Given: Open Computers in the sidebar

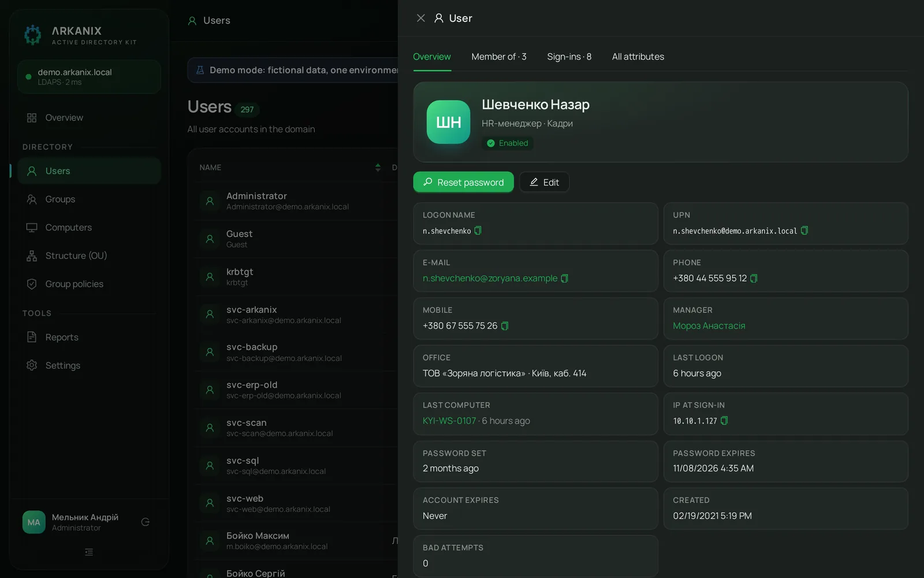Looking at the screenshot, I should point(89,228).
